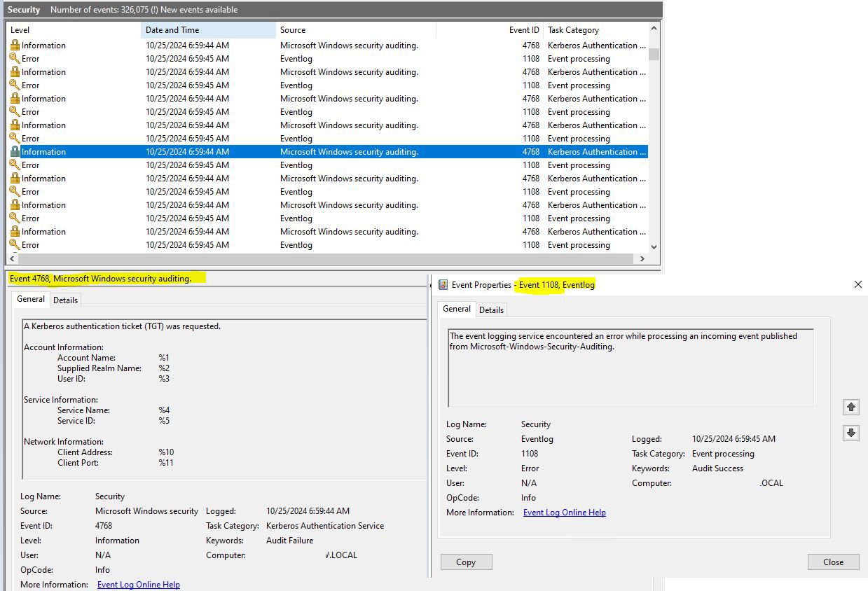Click 'A Kerberos authentication ticket (TGT) was requested.'
Viewport: 868px width, 591px height.
122,326
